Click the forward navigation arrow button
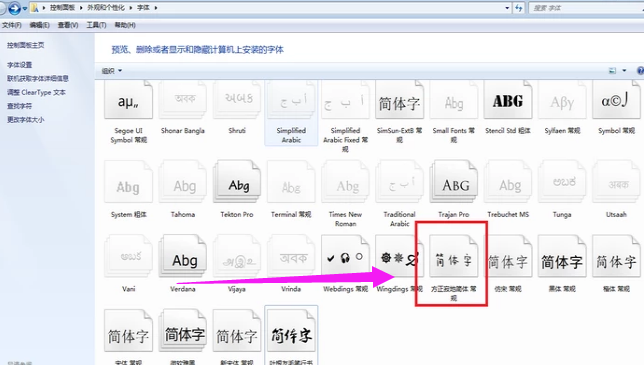Viewport: 644px width, 365px height. [14, 8]
